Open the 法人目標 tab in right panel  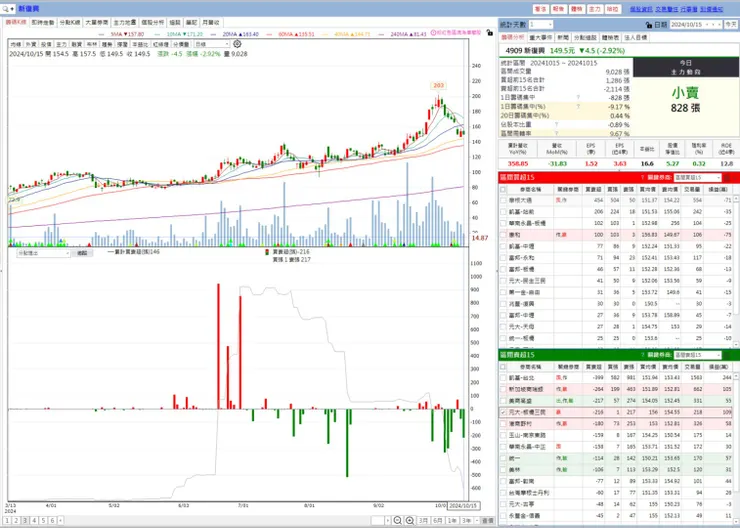point(636,37)
